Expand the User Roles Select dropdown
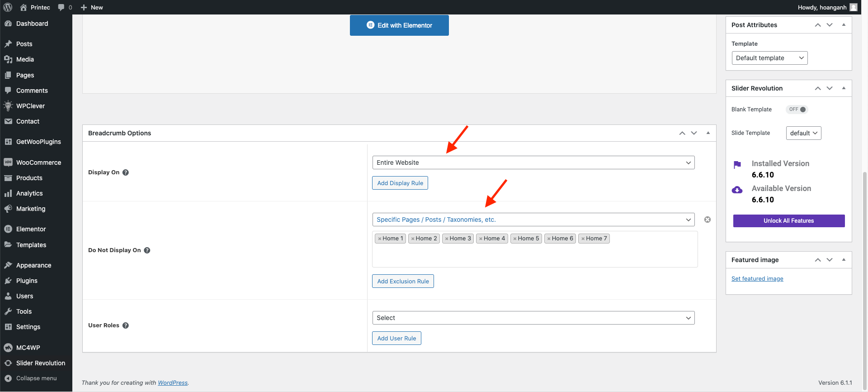Screen dimensions: 868x392 coord(533,318)
